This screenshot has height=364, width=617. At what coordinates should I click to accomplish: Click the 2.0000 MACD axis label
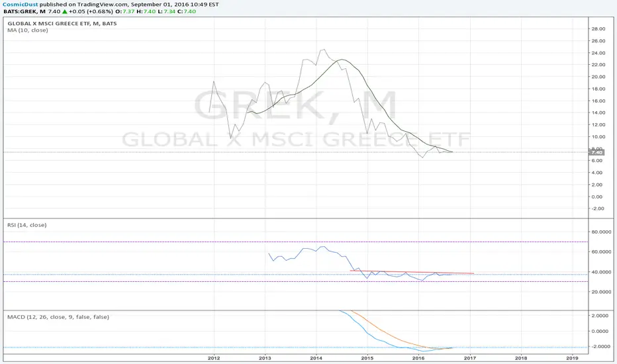point(600,316)
